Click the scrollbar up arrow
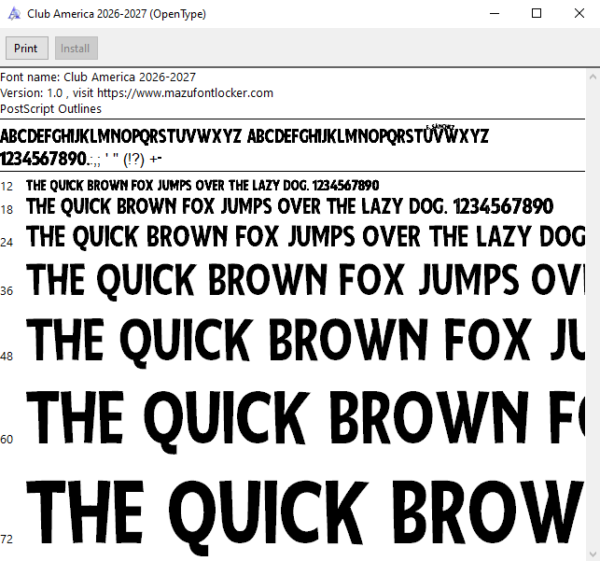Viewport: 600px width, 561px height. coord(593,77)
